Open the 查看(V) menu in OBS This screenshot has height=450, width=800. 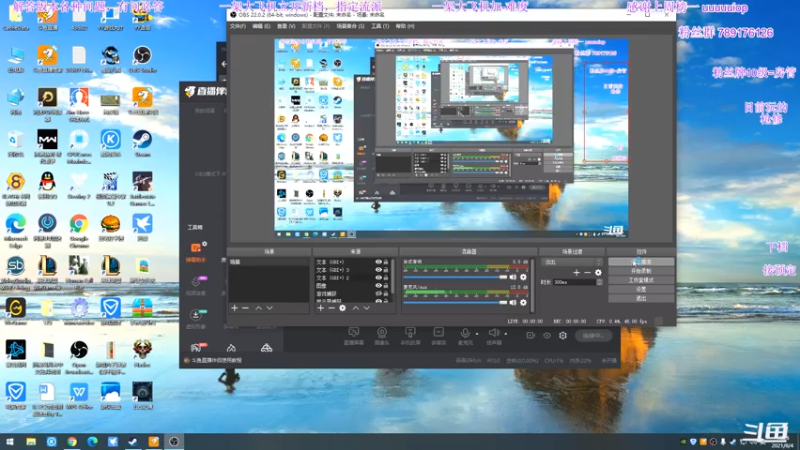point(286,26)
